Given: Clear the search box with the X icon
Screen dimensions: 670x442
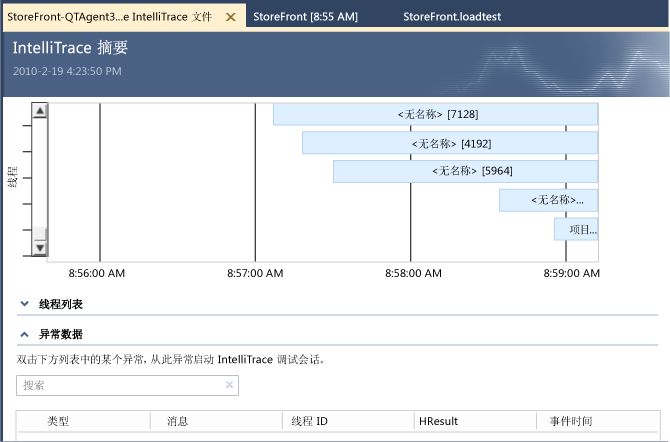Looking at the screenshot, I should (x=229, y=385).
